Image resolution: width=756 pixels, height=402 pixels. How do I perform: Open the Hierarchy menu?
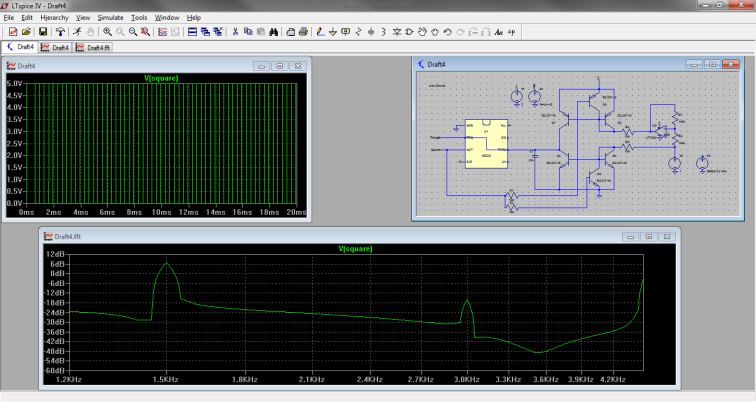(54, 18)
